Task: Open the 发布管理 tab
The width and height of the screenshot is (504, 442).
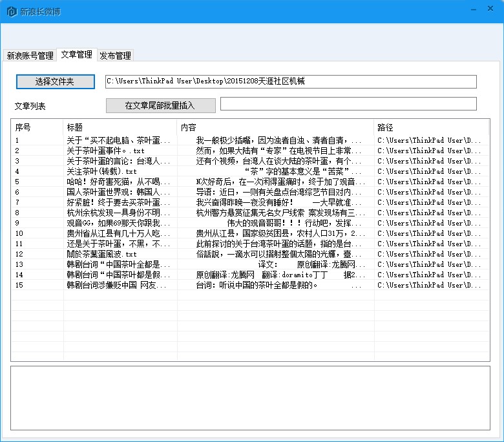Action: pyautogui.click(x=115, y=56)
